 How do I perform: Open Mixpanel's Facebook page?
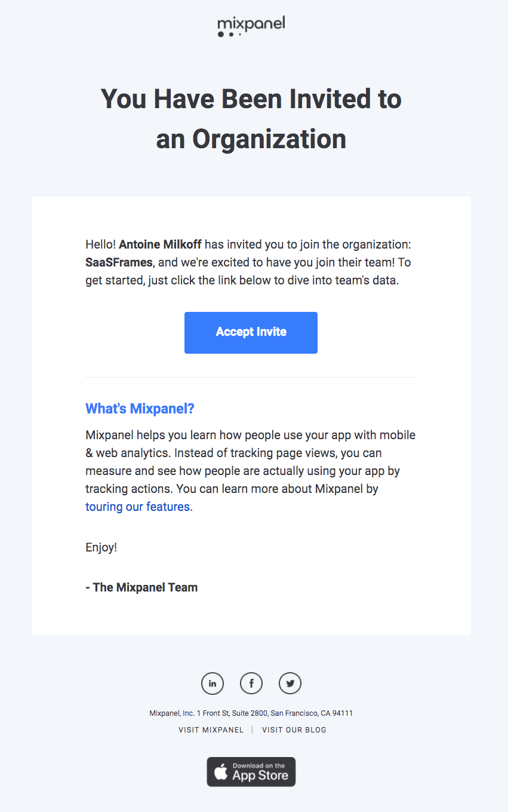coord(251,683)
